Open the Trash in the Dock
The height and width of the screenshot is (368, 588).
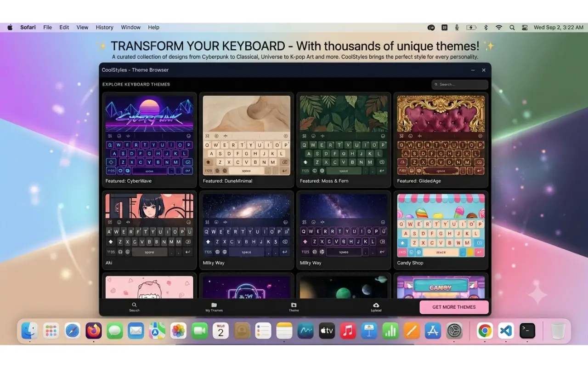[558, 330]
